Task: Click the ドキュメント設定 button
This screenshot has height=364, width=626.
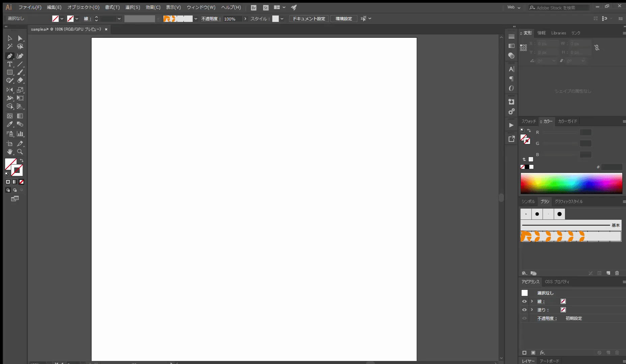Action: [309, 19]
